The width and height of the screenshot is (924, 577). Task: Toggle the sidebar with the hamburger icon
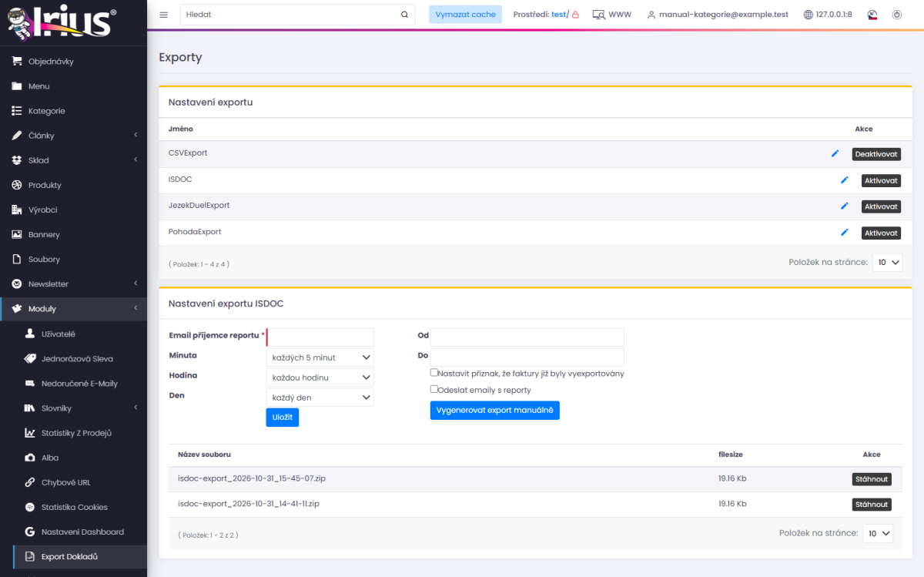tap(163, 15)
